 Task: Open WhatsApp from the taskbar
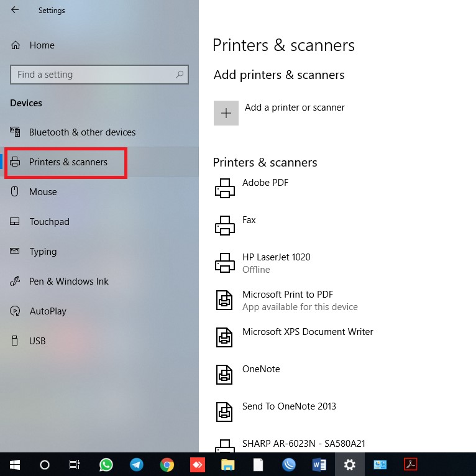pos(106,464)
